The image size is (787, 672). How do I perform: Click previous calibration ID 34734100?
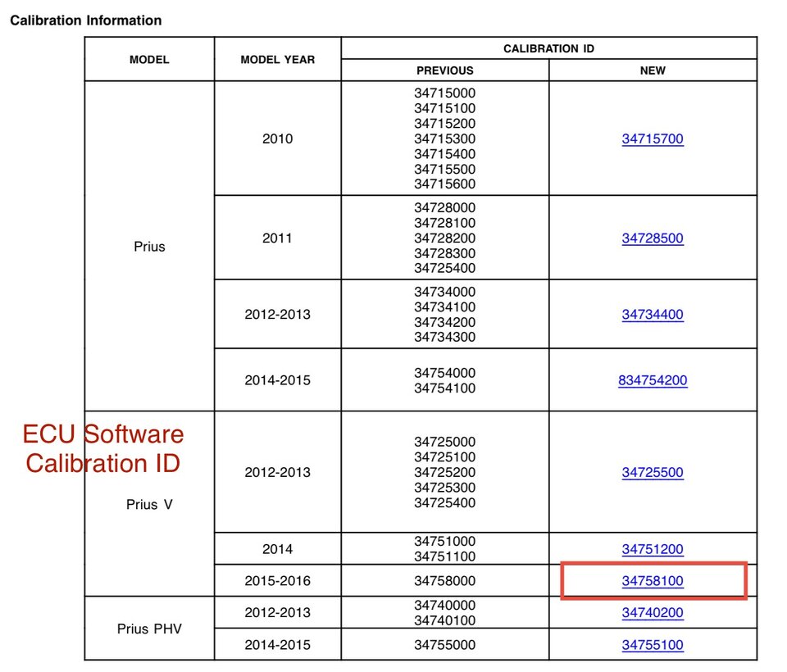click(x=444, y=307)
